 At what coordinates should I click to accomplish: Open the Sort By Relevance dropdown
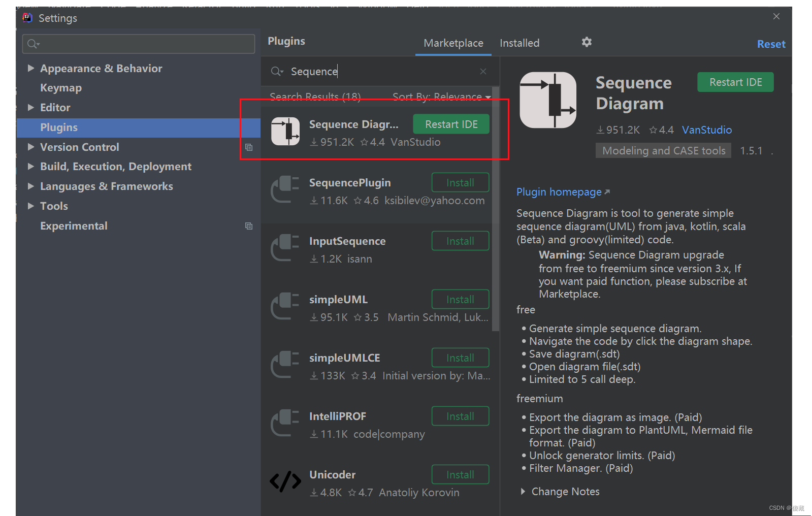tap(441, 96)
